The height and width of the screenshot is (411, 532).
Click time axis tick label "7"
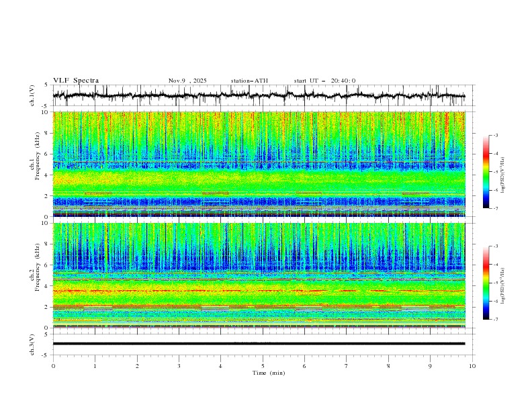(346, 366)
